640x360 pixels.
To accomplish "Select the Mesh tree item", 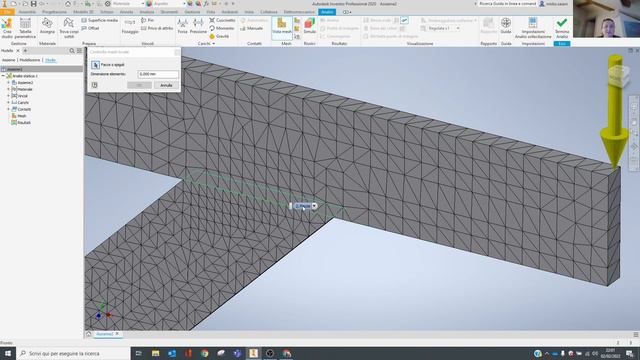I will [x=19, y=116].
